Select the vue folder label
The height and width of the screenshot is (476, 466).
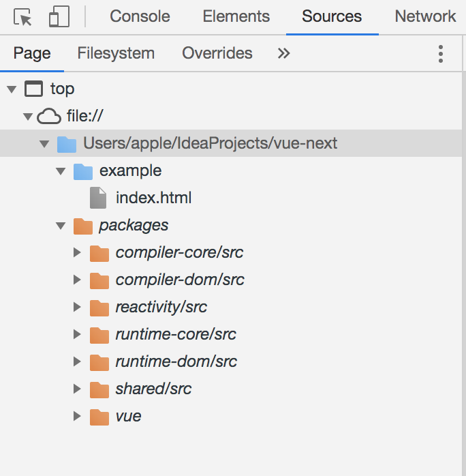129,417
